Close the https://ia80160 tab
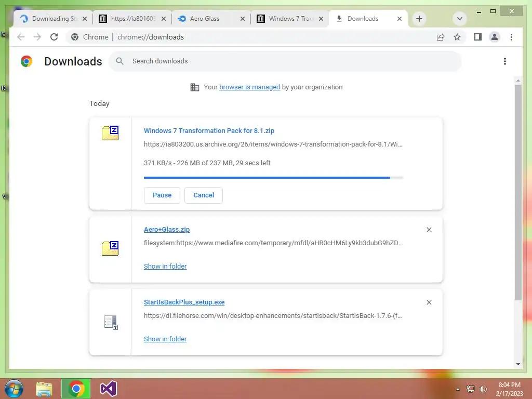532x399 pixels. coord(163,19)
